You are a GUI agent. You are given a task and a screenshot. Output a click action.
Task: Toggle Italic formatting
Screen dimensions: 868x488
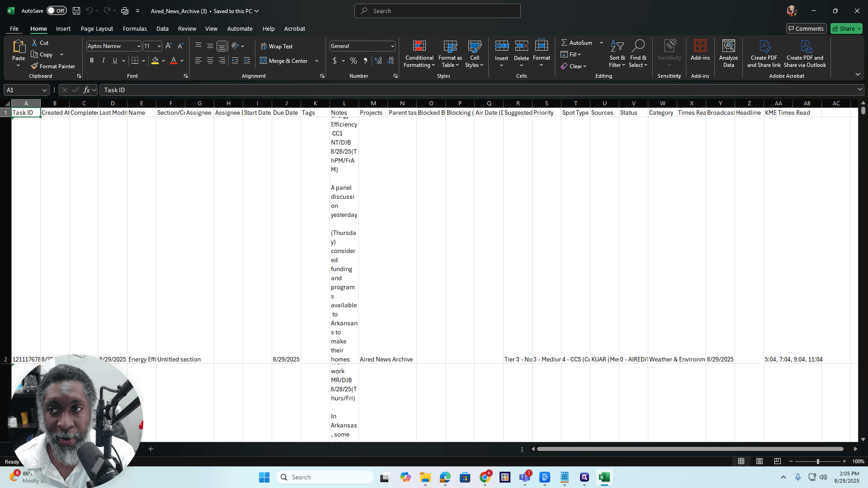104,61
